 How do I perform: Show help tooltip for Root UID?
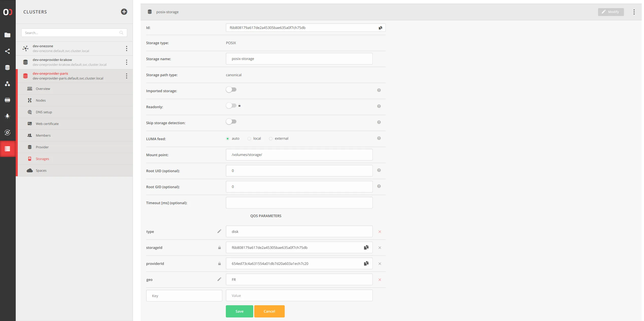(379, 170)
